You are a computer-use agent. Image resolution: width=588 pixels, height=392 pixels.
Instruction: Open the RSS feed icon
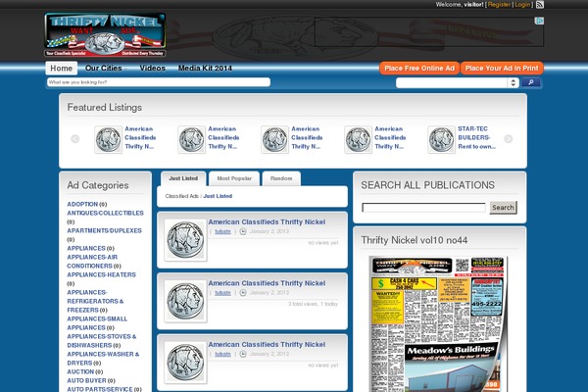(540, 5)
